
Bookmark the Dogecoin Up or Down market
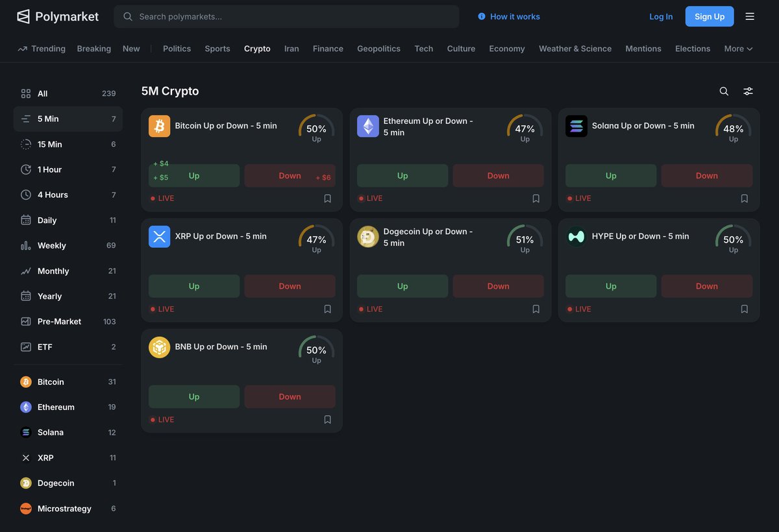click(536, 309)
